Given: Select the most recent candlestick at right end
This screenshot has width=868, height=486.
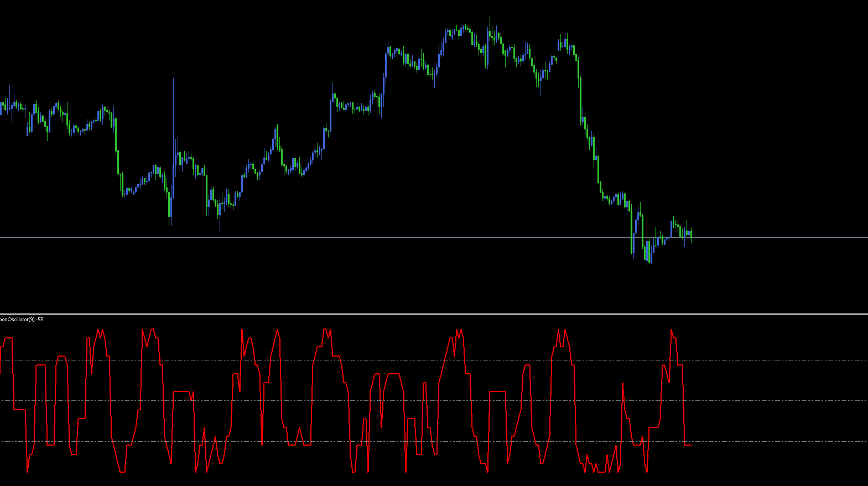Looking at the screenshot, I should (691, 234).
